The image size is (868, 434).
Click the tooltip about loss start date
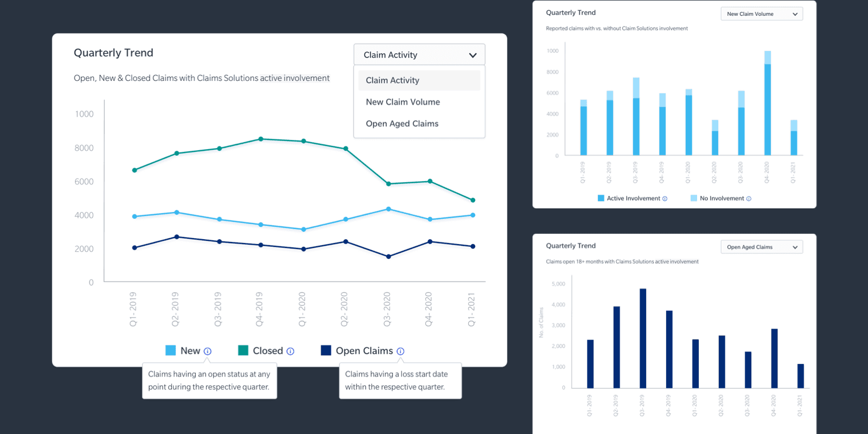coord(400,381)
